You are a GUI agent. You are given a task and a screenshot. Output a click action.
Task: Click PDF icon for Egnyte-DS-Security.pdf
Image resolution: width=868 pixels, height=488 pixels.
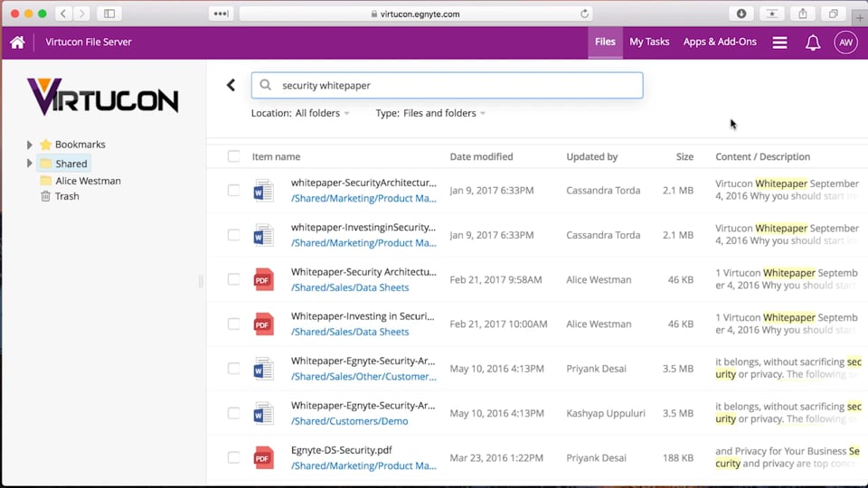[263, 458]
